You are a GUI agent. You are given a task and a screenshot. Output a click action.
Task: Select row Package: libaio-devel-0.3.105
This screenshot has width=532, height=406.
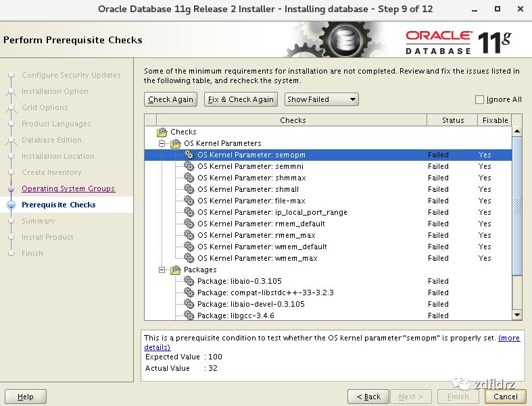coord(328,304)
